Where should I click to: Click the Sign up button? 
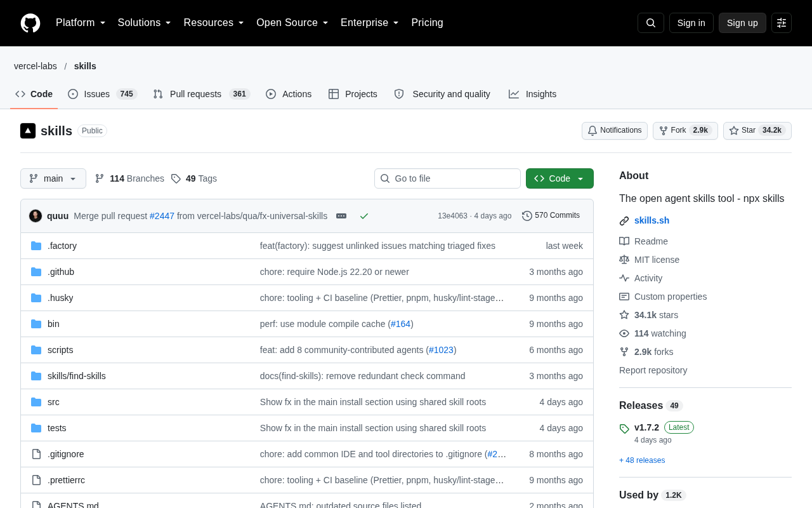tap(742, 23)
